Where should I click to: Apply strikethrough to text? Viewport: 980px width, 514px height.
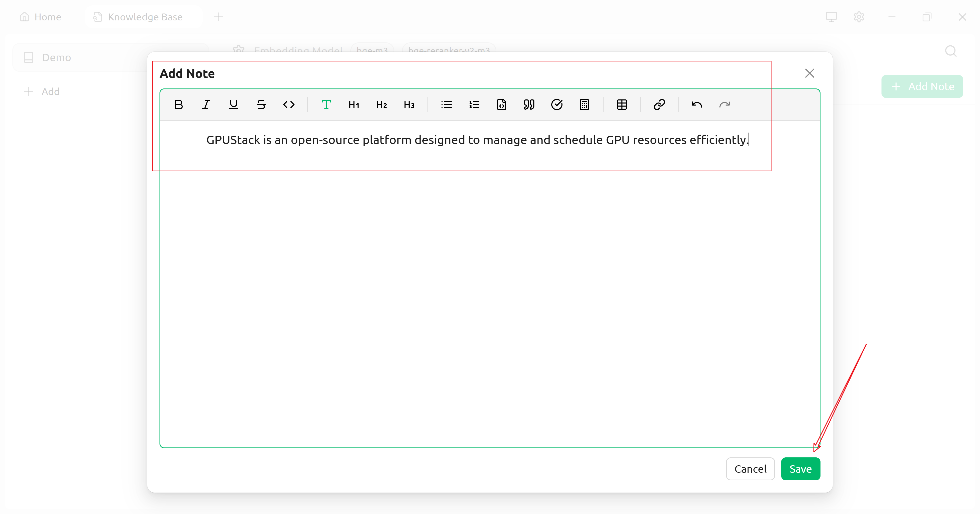[x=261, y=105]
